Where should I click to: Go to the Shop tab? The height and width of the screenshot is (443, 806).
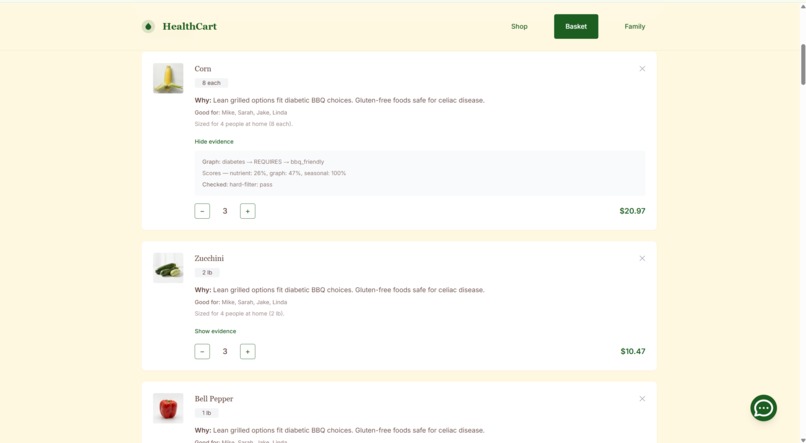[519, 26]
